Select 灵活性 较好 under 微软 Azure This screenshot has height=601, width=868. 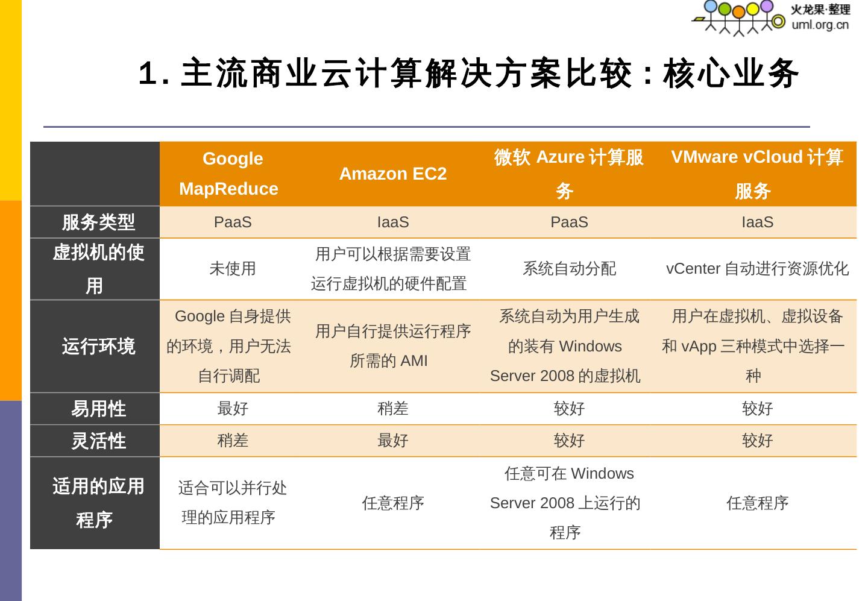click(569, 441)
